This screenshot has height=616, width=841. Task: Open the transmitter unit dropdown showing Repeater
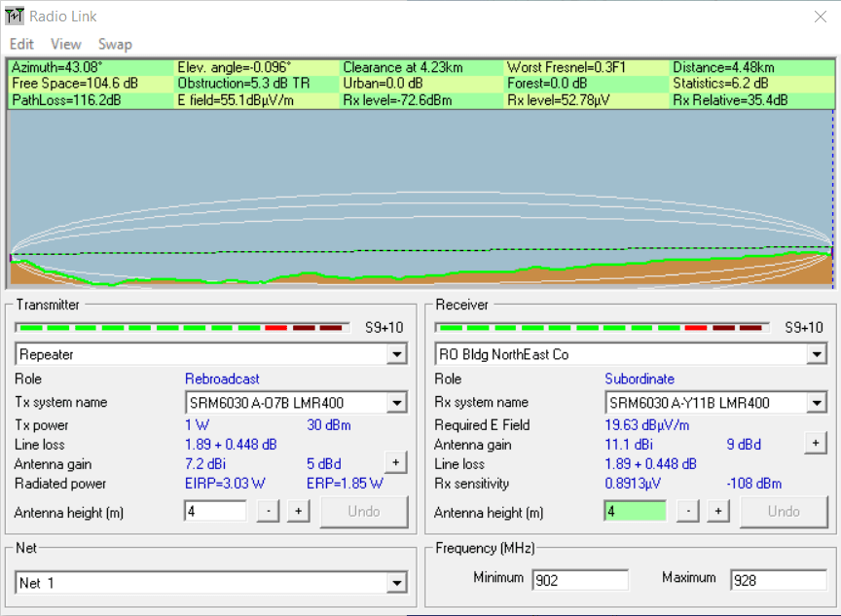click(x=397, y=353)
